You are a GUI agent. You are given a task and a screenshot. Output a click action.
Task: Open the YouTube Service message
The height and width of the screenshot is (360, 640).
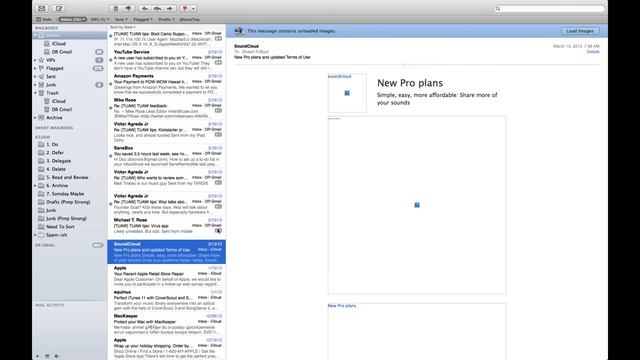pos(167,60)
